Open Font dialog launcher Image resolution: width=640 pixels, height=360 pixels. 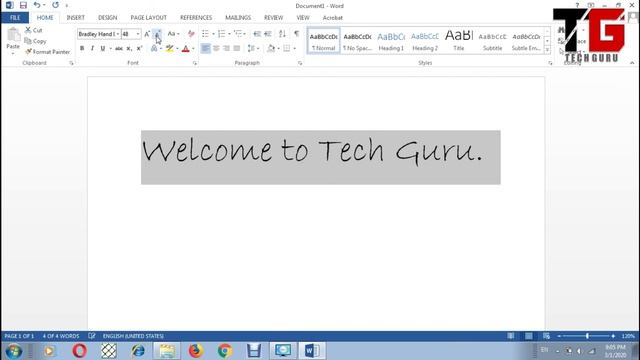click(x=195, y=63)
